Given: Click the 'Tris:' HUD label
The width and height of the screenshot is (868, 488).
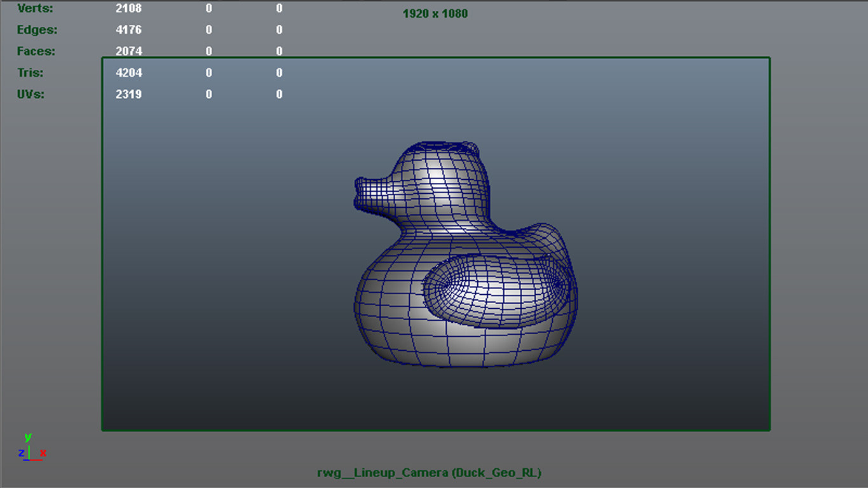Looking at the screenshot, I should click(31, 73).
